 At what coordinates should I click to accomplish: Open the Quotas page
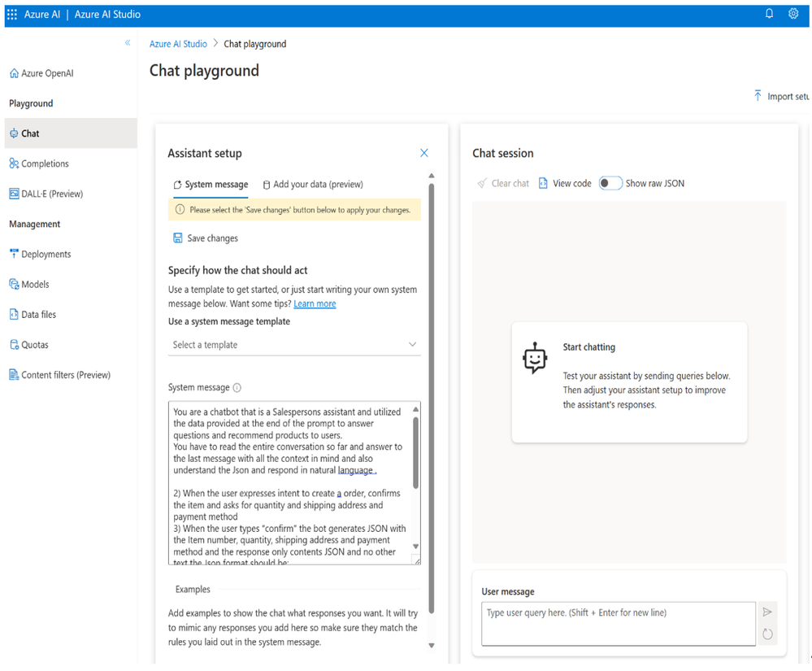pos(29,345)
